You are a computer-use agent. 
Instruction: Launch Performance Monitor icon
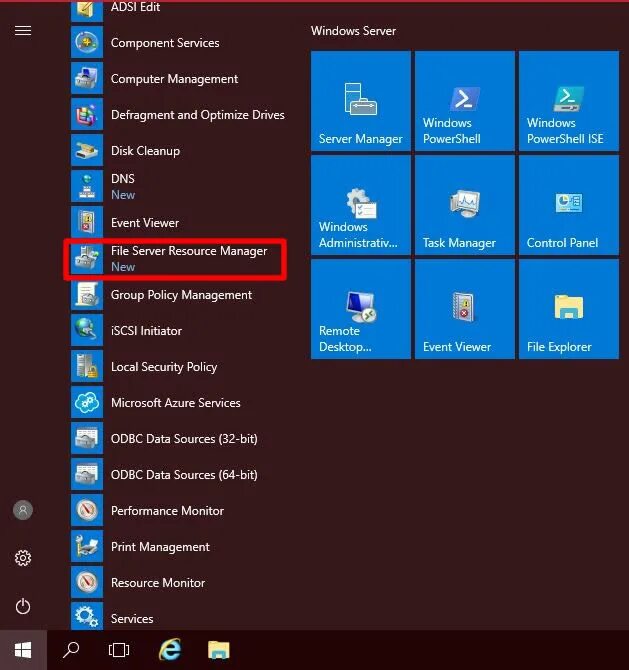[87, 510]
